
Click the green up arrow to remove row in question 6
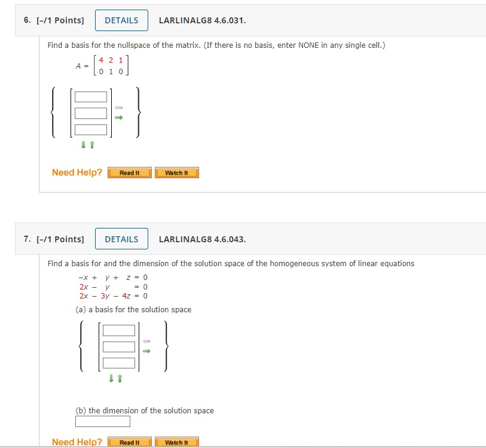tap(91, 145)
